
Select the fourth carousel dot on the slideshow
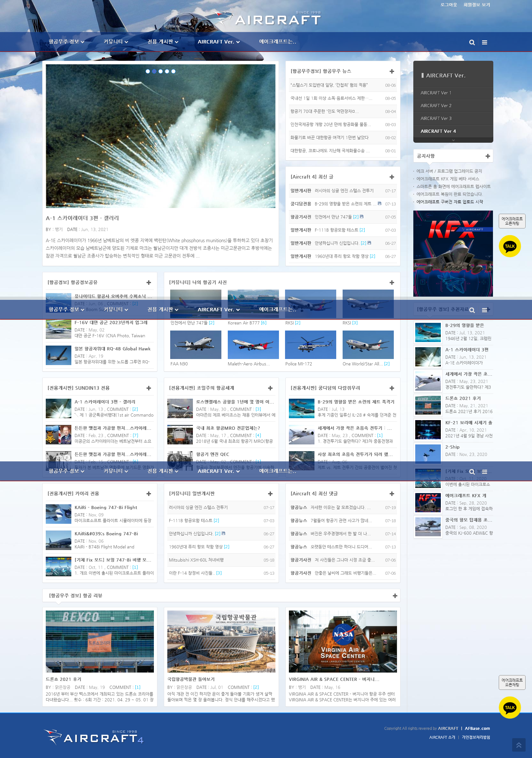coord(167,71)
